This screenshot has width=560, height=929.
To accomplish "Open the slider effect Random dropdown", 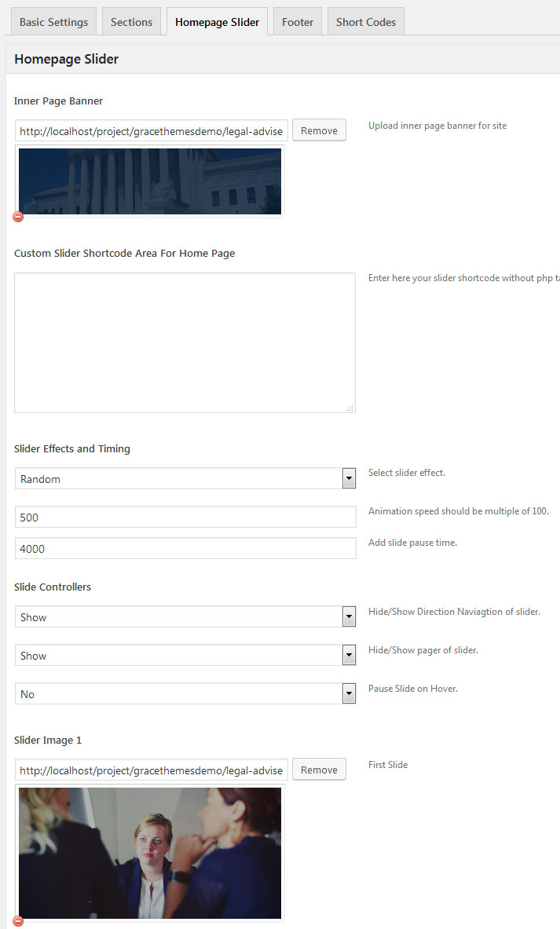I will click(x=185, y=479).
